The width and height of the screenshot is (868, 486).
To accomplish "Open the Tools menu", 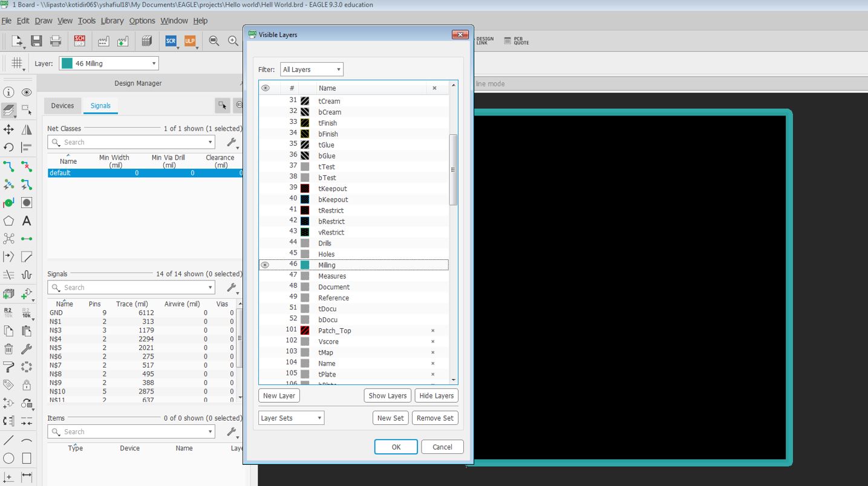I will pyautogui.click(x=86, y=21).
